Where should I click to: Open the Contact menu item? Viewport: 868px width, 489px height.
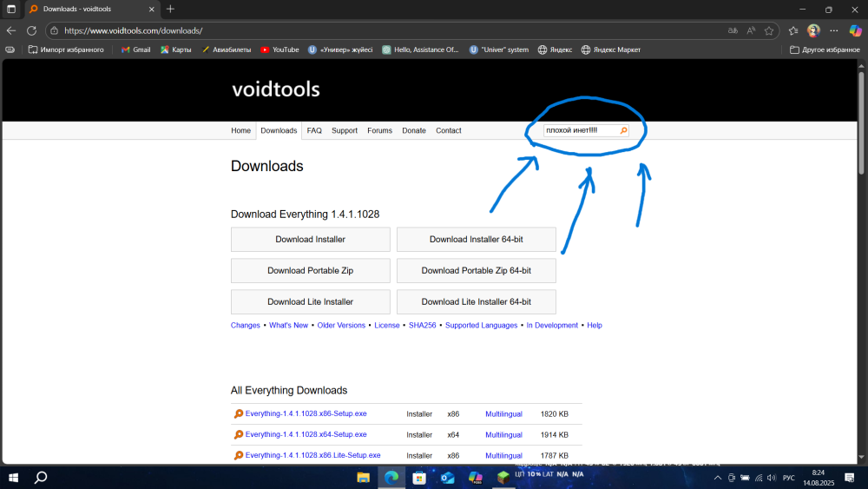click(449, 130)
